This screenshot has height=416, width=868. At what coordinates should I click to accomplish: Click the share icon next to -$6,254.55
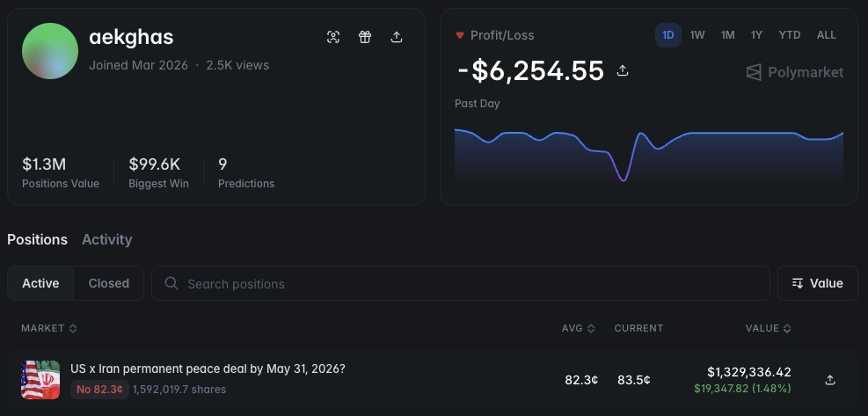click(x=623, y=71)
